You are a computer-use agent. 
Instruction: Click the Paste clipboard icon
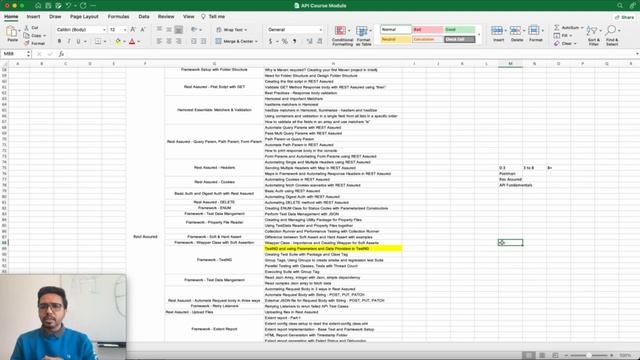click(x=12, y=31)
